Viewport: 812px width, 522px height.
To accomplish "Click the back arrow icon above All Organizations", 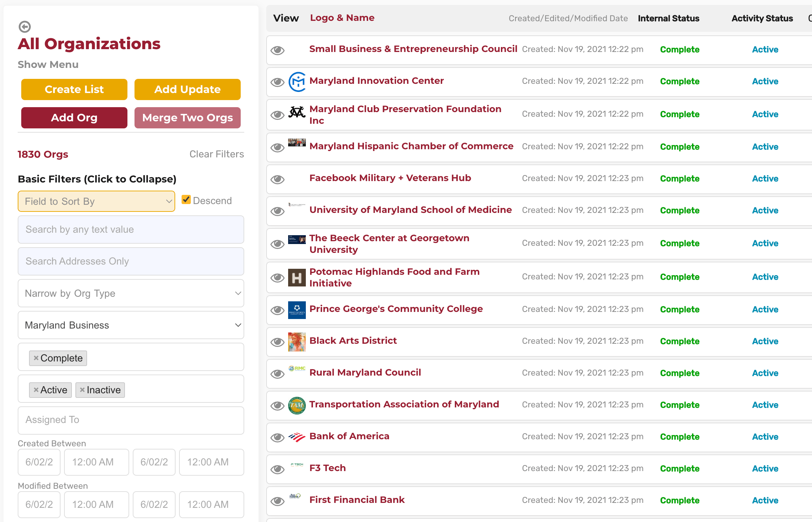I will tap(24, 27).
